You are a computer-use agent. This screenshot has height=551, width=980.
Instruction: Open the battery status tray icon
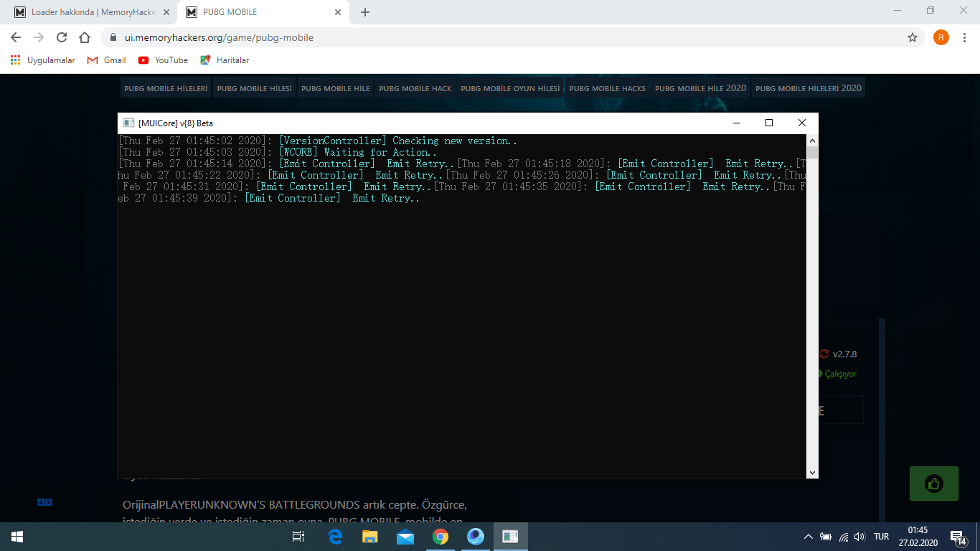826,537
